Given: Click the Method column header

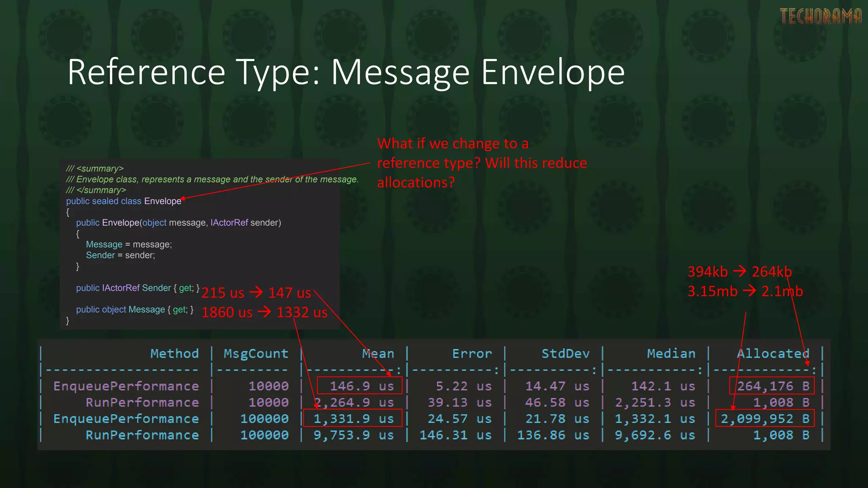Looking at the screenshot, I should coord(175,354).
